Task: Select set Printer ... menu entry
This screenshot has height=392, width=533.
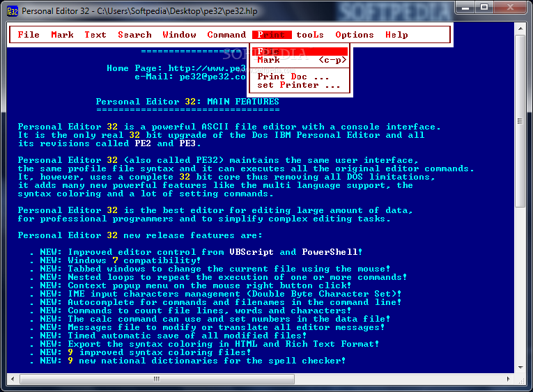Action: (299, 85)
